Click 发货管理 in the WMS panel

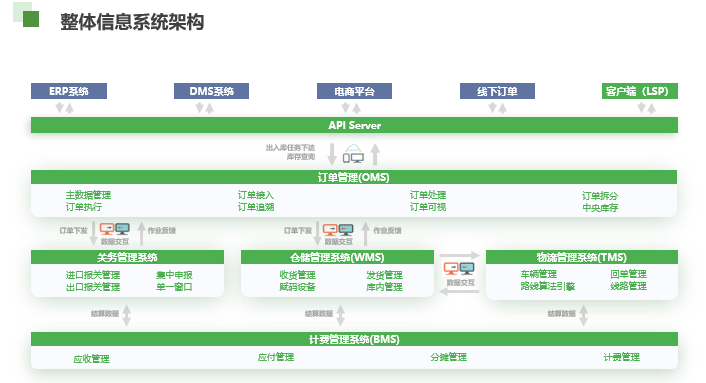384,275
